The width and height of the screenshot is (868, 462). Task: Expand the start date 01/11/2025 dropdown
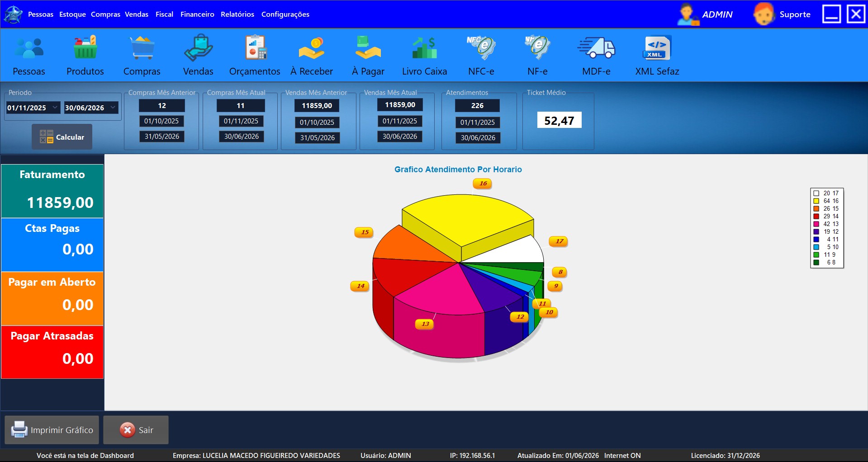[55, 108]
